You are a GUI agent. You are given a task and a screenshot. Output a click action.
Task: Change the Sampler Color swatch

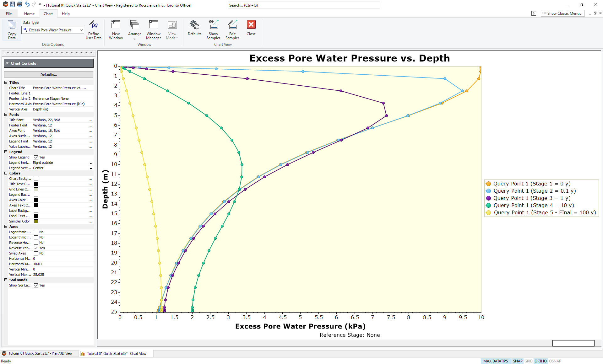tap(36, 221)
